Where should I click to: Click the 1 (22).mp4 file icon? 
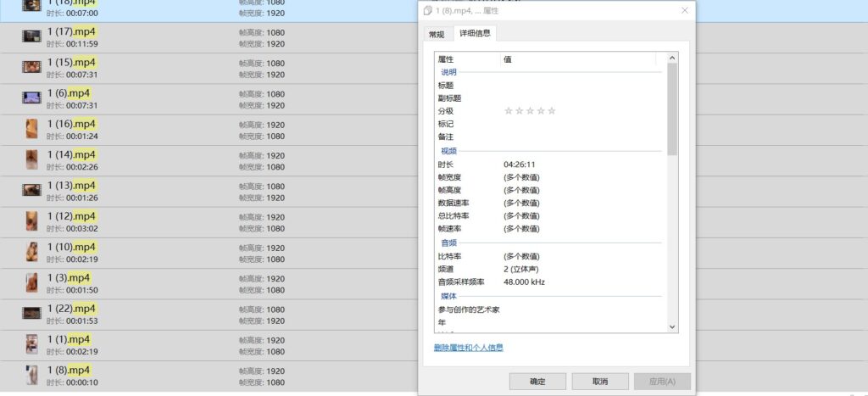[31, 313]
